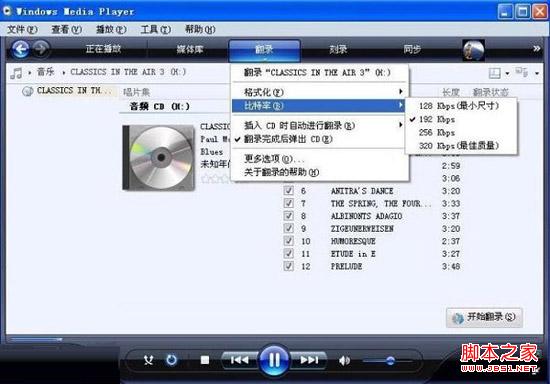Select 320 Kbps best quality

pos(461,146)
